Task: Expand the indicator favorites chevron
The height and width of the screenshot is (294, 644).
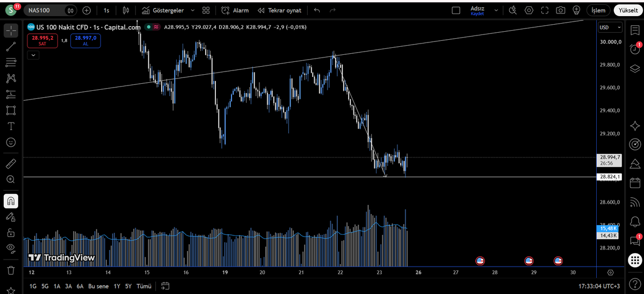Action: (193, 10)
